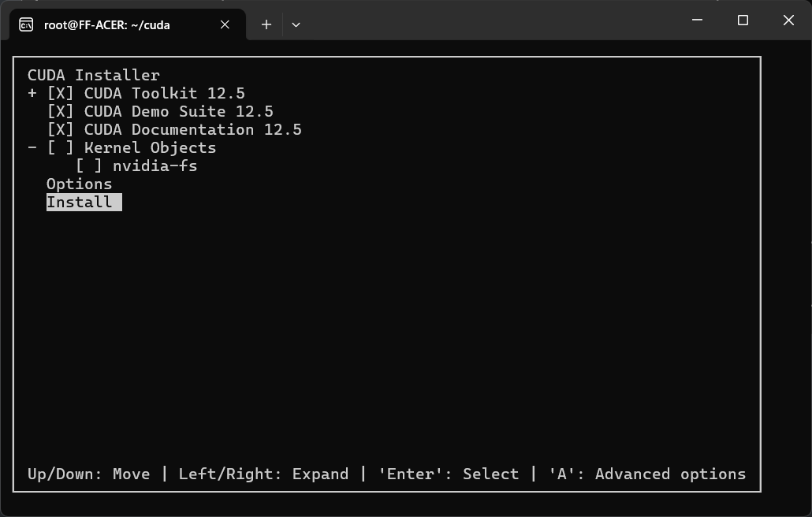This screenshot has width=812, height=517.
Task: Click the 'Enter': Select hint
Action: tap(449, 474)
